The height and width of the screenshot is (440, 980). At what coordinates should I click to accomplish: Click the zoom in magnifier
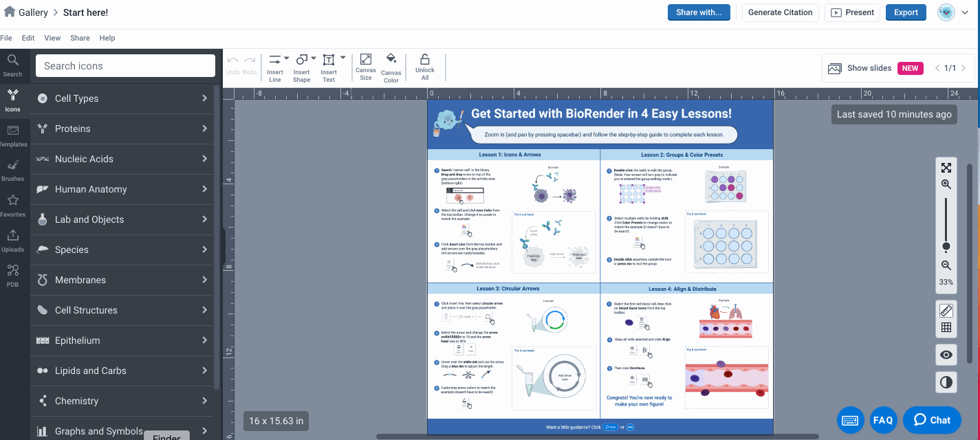[x=946, y=184]
